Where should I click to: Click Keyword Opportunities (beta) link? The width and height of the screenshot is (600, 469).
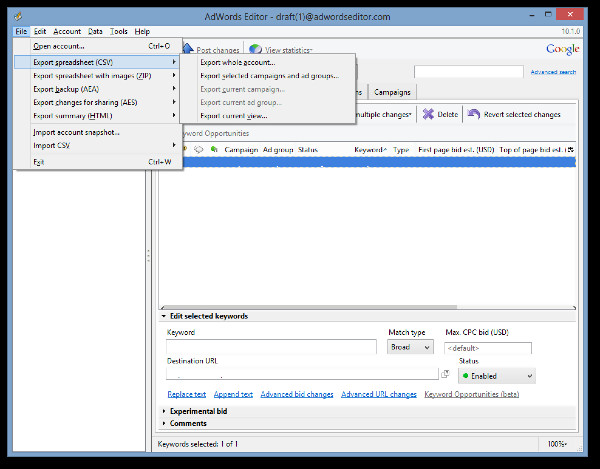472,394
